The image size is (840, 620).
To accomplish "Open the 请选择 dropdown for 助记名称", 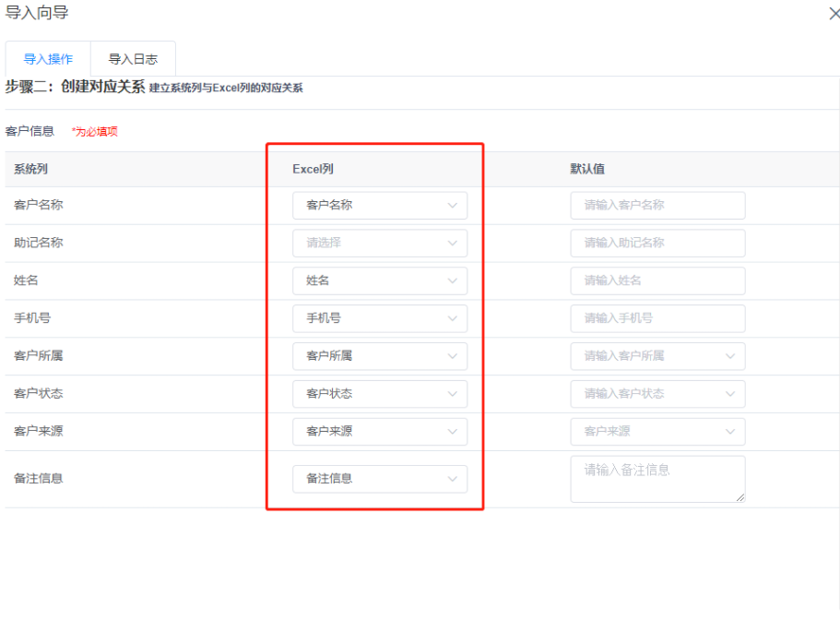I will click(379, 243).
